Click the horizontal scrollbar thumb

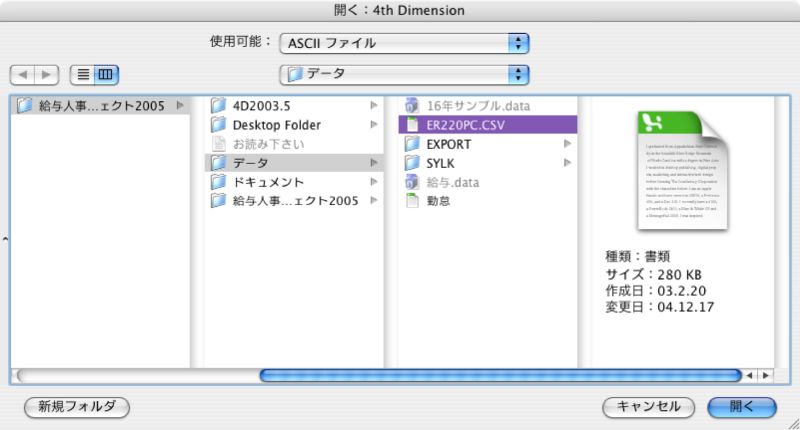pyautogui.click(x=500, y=376)
